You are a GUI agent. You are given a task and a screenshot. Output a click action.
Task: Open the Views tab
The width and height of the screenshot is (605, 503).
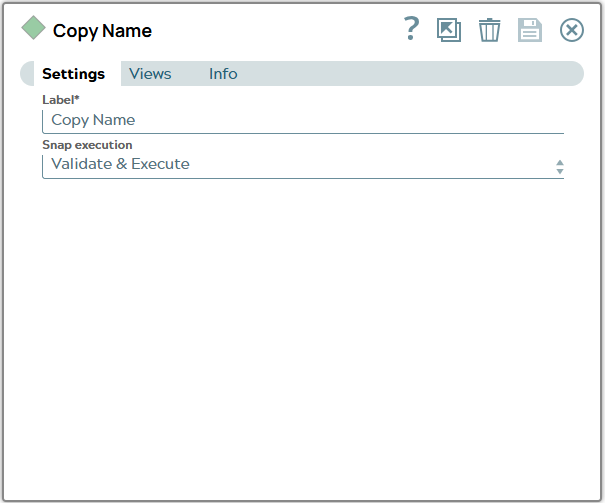150,74
